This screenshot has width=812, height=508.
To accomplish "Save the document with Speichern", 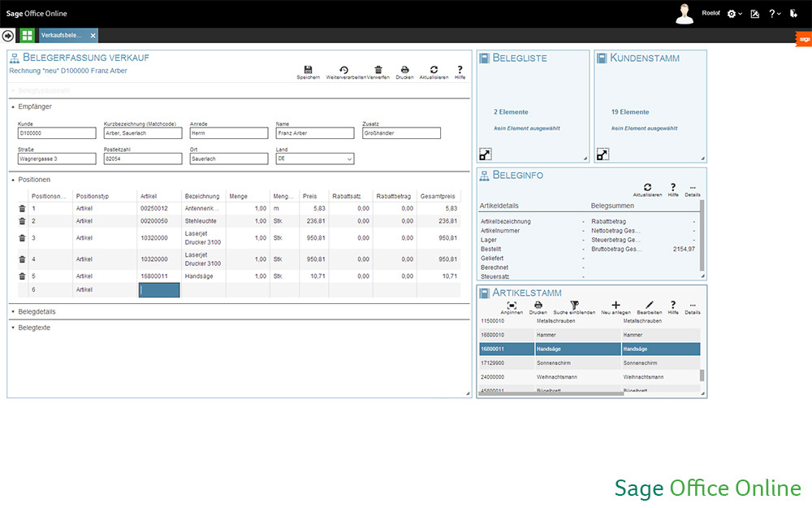I will click(x=308, y=72).
